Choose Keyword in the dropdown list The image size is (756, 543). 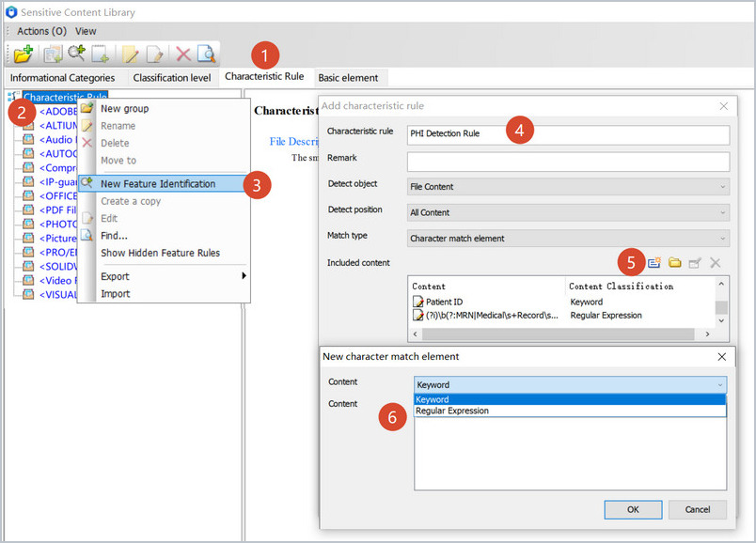pos(570,399)
